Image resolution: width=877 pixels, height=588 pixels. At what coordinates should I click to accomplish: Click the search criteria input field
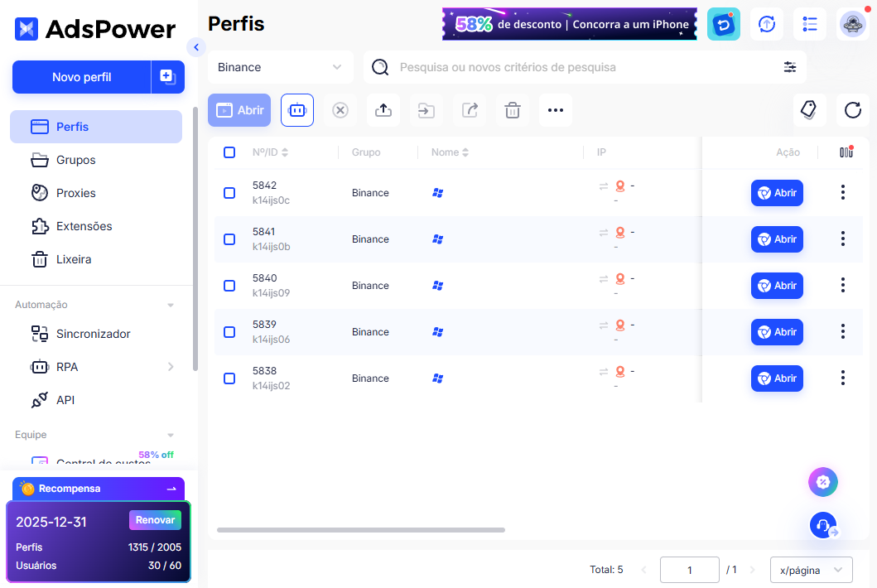(585, 67)
